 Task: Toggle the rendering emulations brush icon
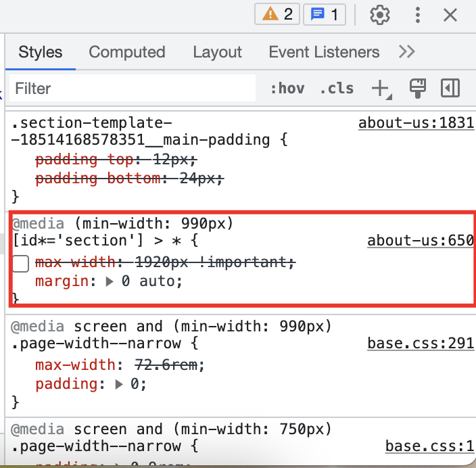point(418,88)
